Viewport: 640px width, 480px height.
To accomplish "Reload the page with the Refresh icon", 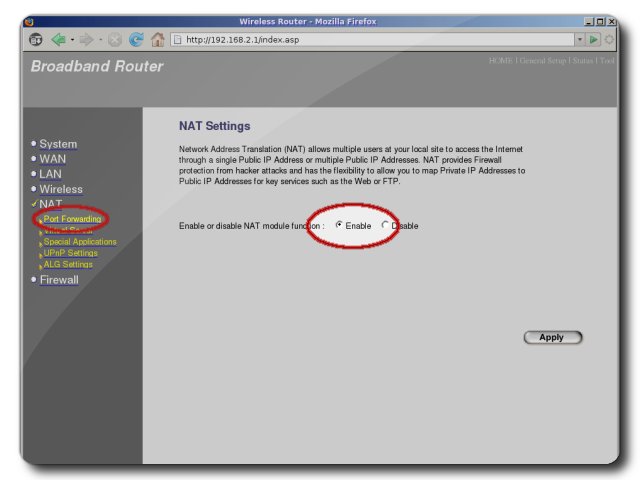I will 135,40.
